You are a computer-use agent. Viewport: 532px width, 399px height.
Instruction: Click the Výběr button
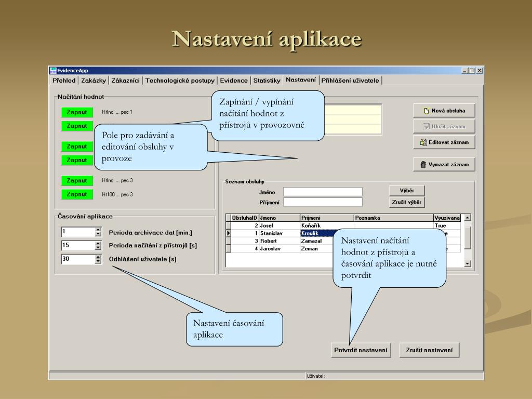(x=407, y=190)
